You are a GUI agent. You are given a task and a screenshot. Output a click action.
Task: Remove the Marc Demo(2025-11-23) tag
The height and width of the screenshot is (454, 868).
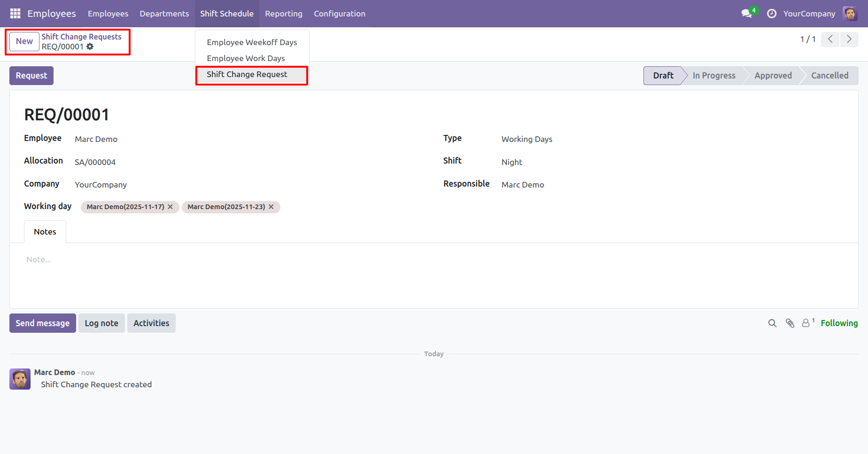coord(271,207)
